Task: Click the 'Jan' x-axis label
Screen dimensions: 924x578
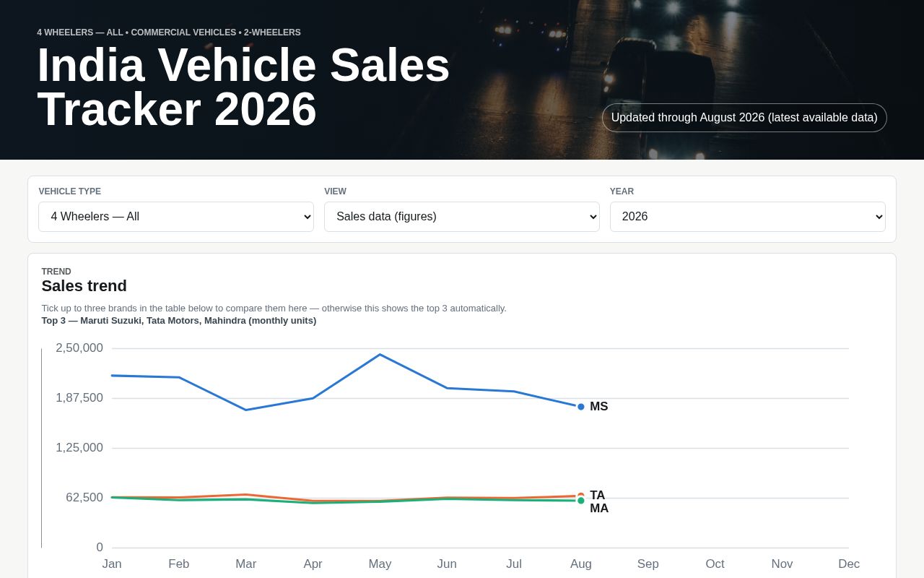Action: (112, 564)
